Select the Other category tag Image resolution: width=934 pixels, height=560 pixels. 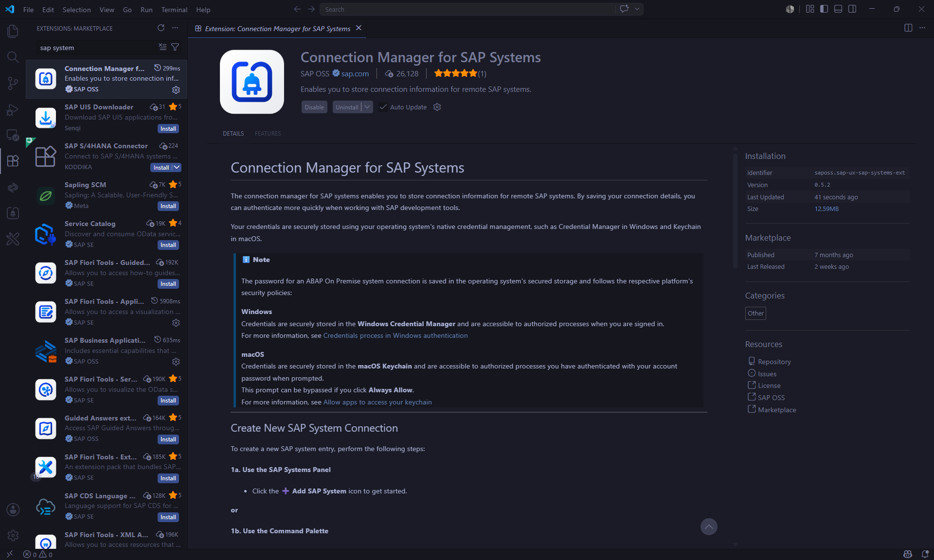[755, 313]
